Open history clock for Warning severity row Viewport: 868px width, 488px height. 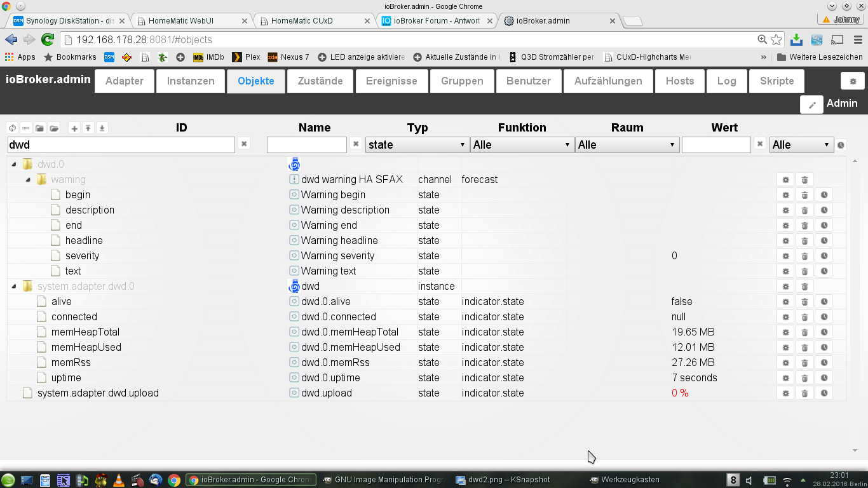tap(824, 256)
